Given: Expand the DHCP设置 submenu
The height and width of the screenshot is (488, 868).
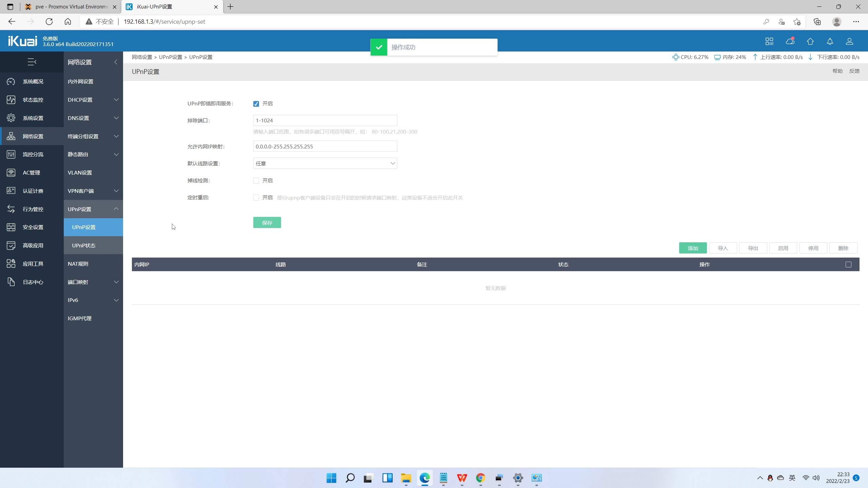Looking at the screenshot, I should click(93, 100).
